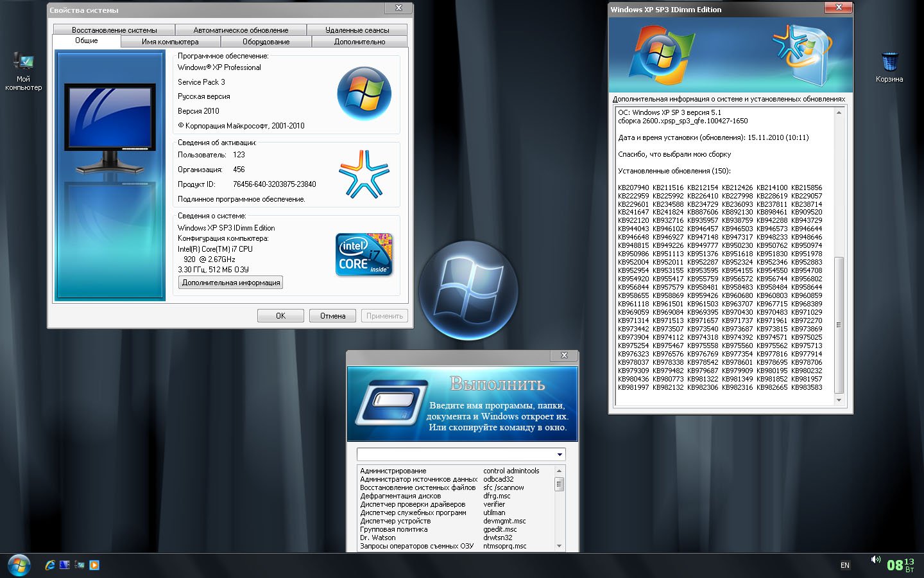The width and height of the screenshot is (924, 578).
Task: Select the Диспетчер служебных программ row
Action: click(x=456, y=512)
